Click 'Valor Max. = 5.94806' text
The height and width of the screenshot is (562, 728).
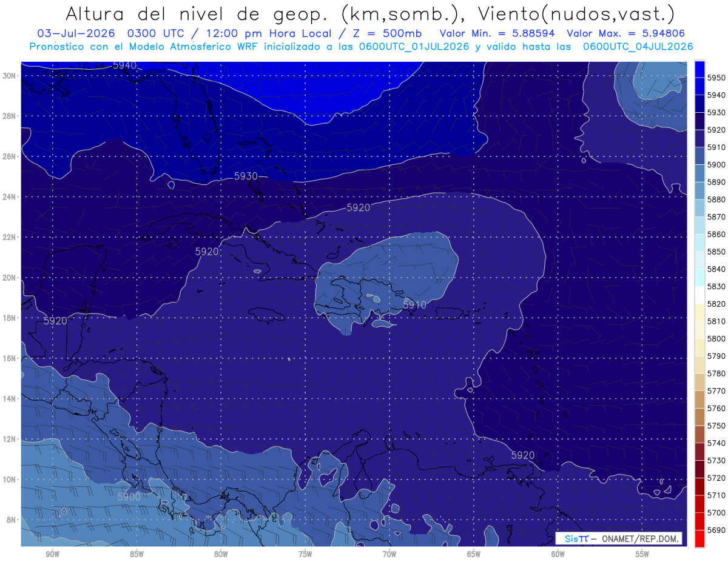(x=626, y=33)
